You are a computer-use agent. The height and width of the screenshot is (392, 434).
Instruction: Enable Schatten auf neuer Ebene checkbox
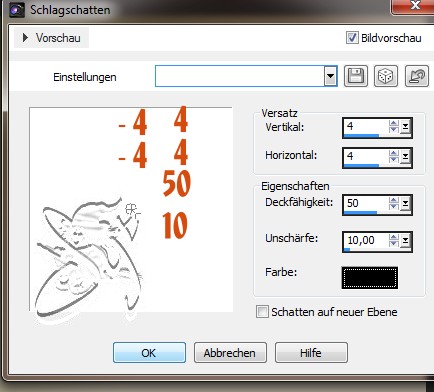(x=262, y=312)
